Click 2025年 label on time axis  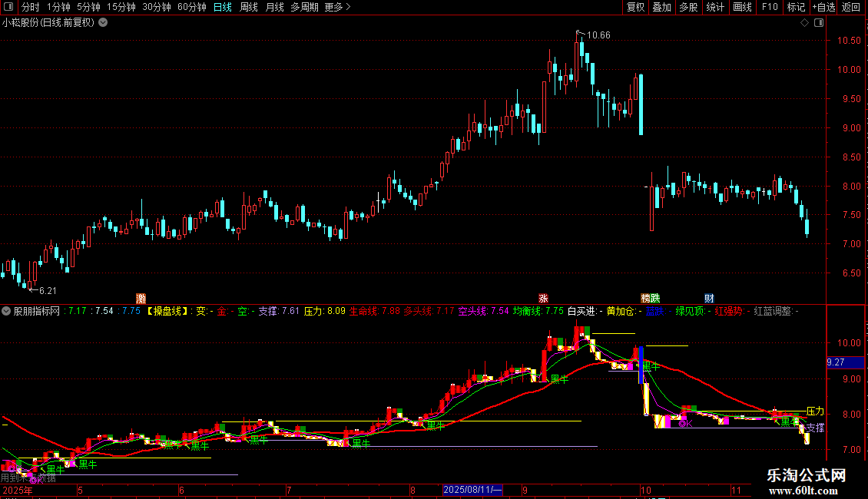[17, 490]
